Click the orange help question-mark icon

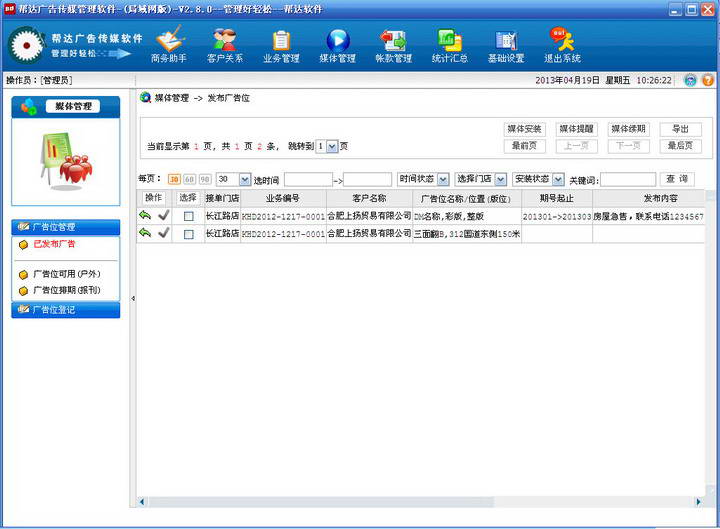[708, 80]
